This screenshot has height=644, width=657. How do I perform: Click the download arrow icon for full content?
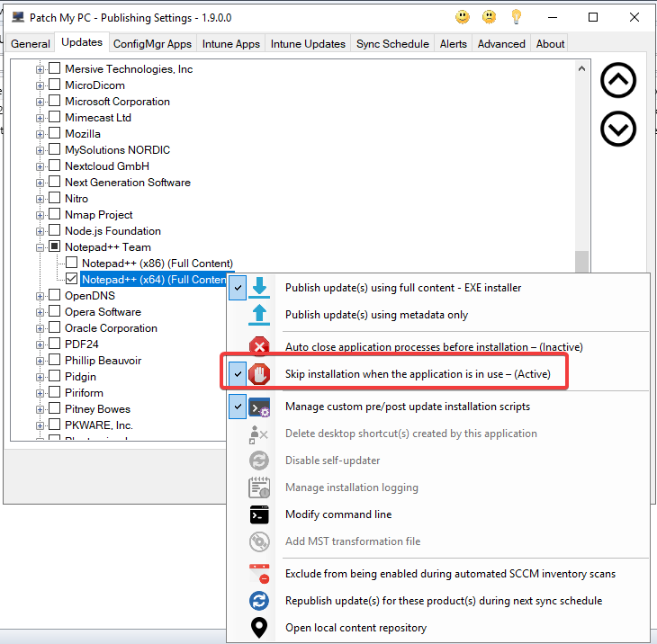(x=259, y=288)
